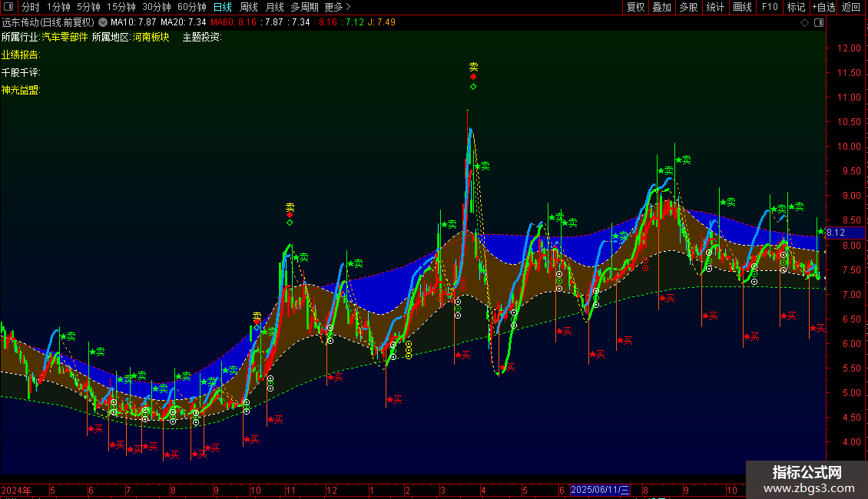This screenshot has height=499, width=868.
Task: Open the 千股千评 stock review link
Action: tap(21, 72)
